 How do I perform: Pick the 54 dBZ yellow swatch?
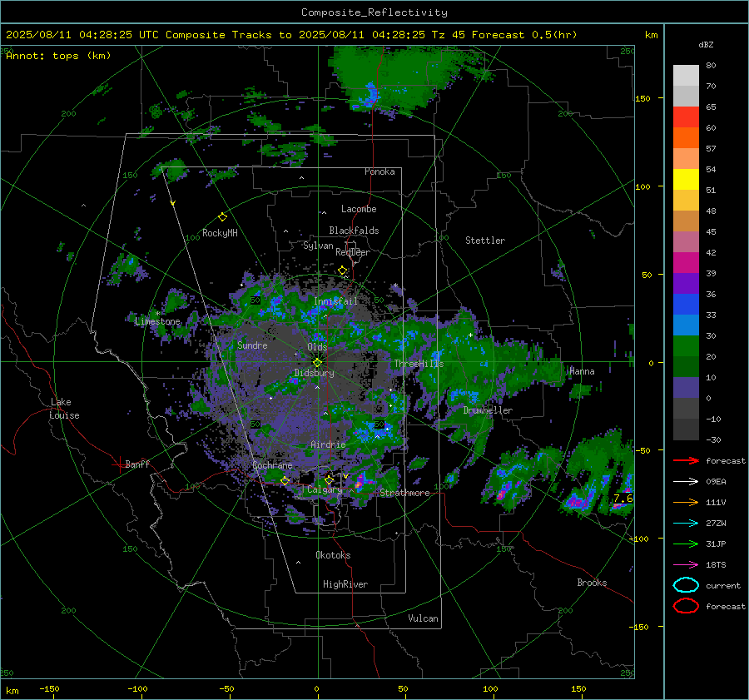(x=686, y=179)
